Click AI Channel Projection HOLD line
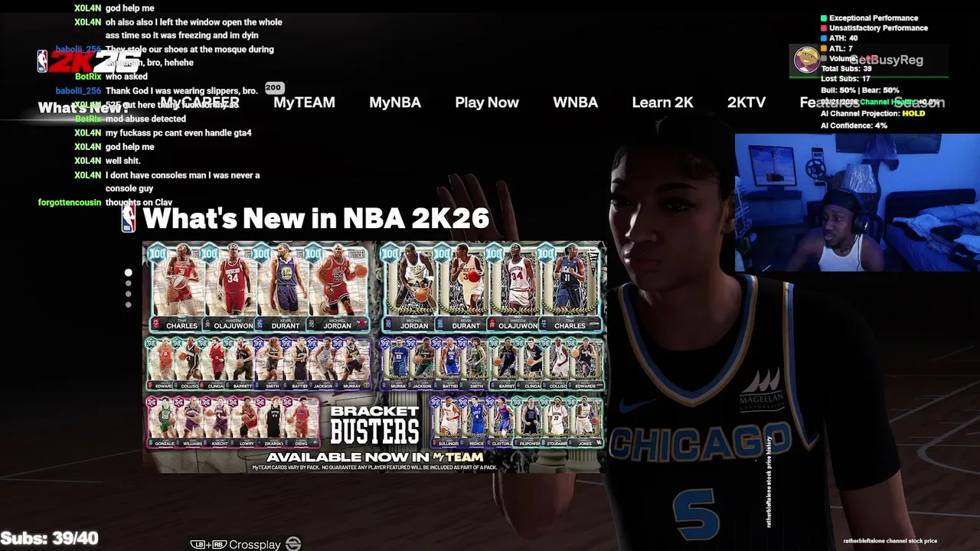The image size is (980, 551). [x=873, y=113]
